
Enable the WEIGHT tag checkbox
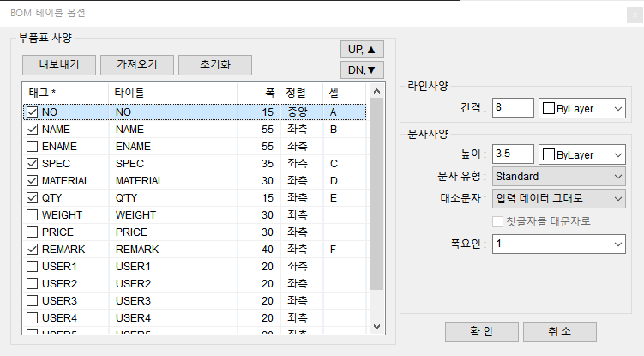click(32, 215)
